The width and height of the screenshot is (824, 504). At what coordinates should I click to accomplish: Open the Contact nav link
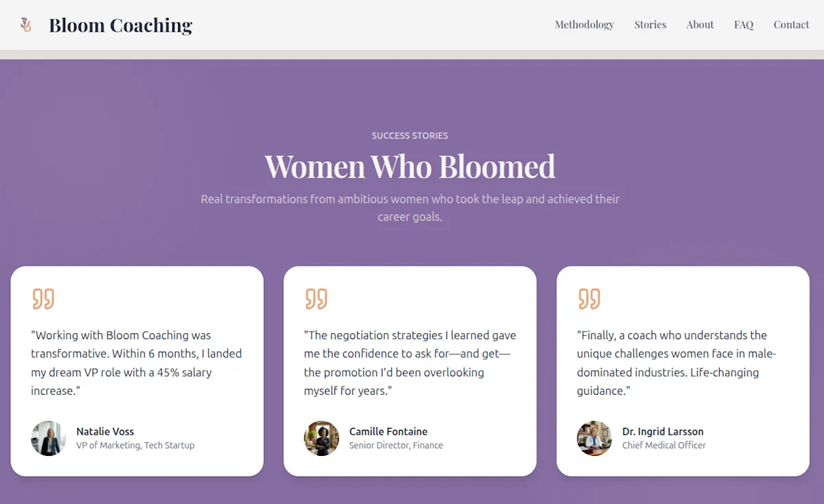tap(791, 25)
